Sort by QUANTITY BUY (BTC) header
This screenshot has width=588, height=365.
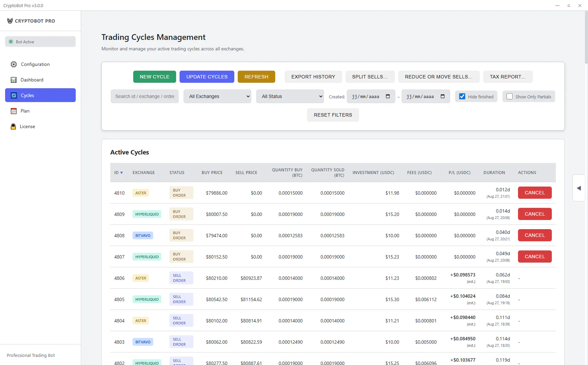pyautogui.click(x=287, y=173)
